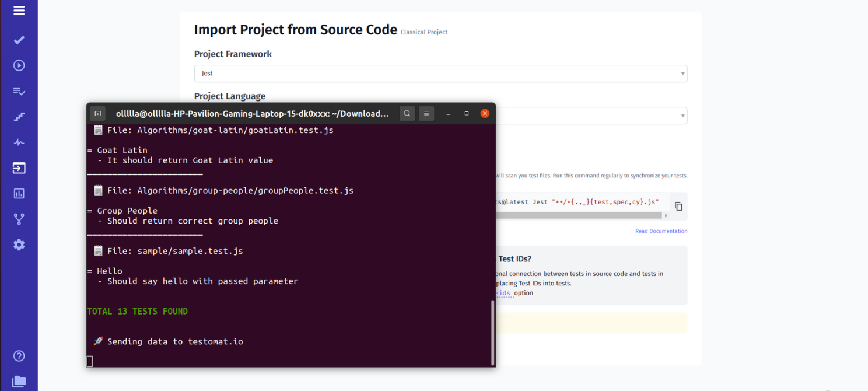Open the Read Documentation link
The image size is (868, 391).
click(661, 231)
